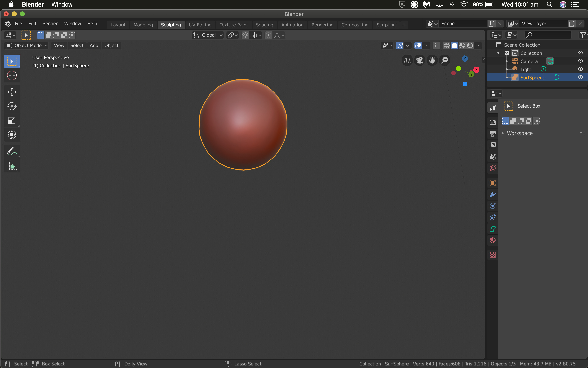Open the Physics properties tab
This screenshot has width=588, height=368.
[492, 206]
